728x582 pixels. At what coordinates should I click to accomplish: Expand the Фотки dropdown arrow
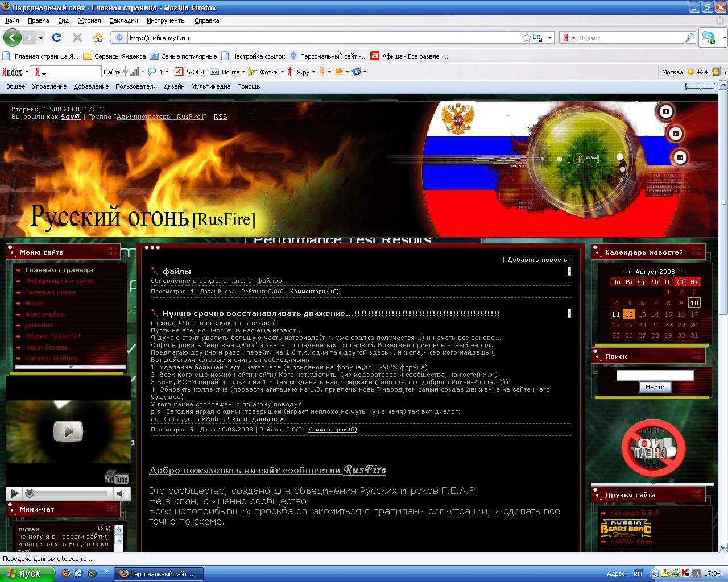click(x=282, y=72)
